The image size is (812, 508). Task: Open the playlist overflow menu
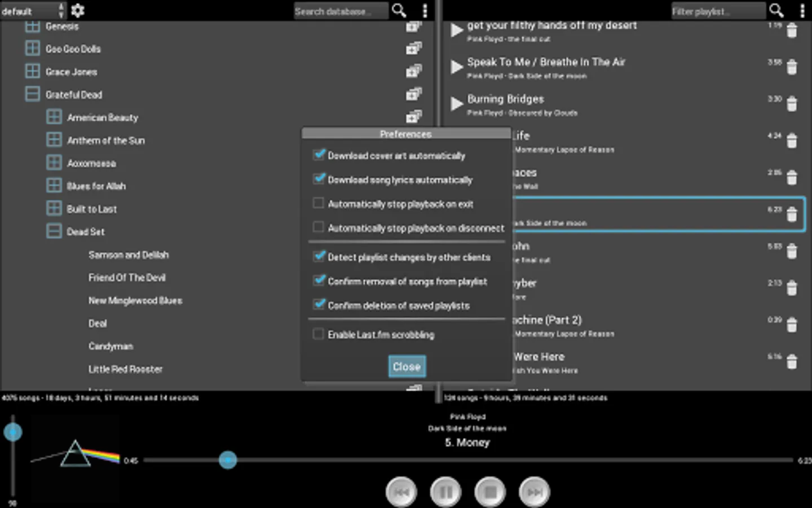pos(802,10)
